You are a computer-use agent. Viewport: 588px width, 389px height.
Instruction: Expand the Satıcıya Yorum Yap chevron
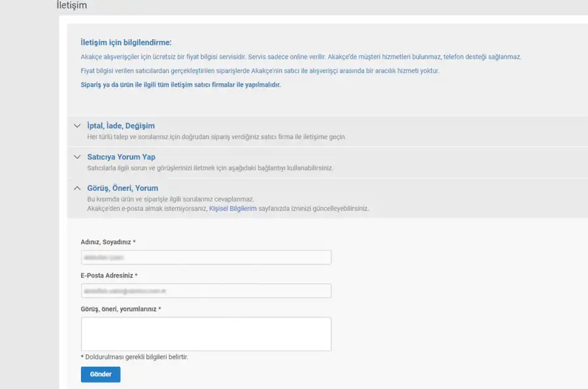coord(77,157)
